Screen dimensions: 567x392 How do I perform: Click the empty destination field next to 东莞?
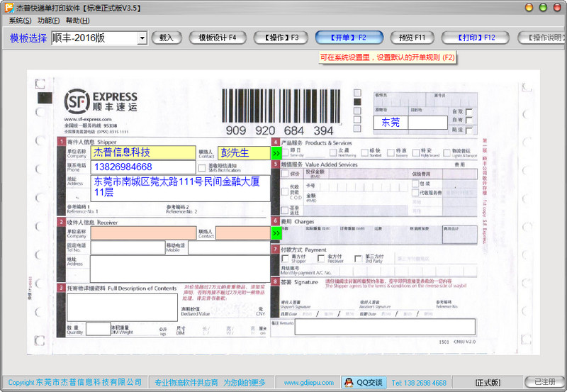click(428, 122)
